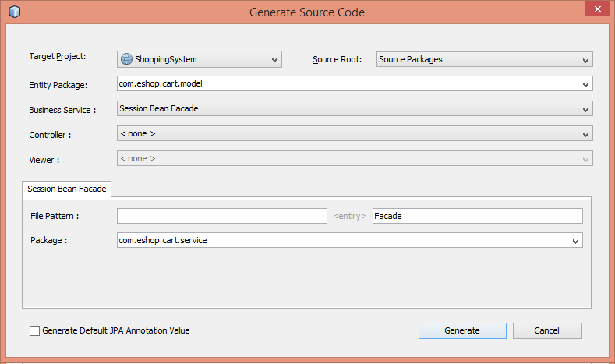The image size is (615, 364).
Task: Open the Entity Package dropdown arrow
Action: pos(585,84)
